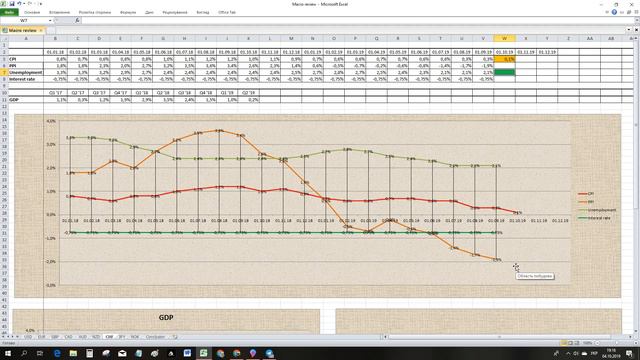Screen dimensions: 640x360
Task: Click the GDP chart title
Action: tap(166, 317)
